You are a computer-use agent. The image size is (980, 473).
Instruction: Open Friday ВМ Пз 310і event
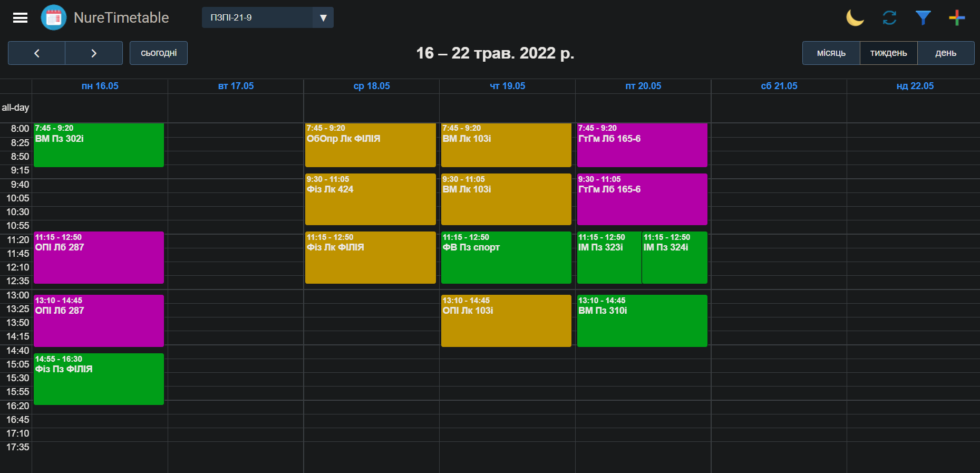pyautogui.click(x=642, y=321)
